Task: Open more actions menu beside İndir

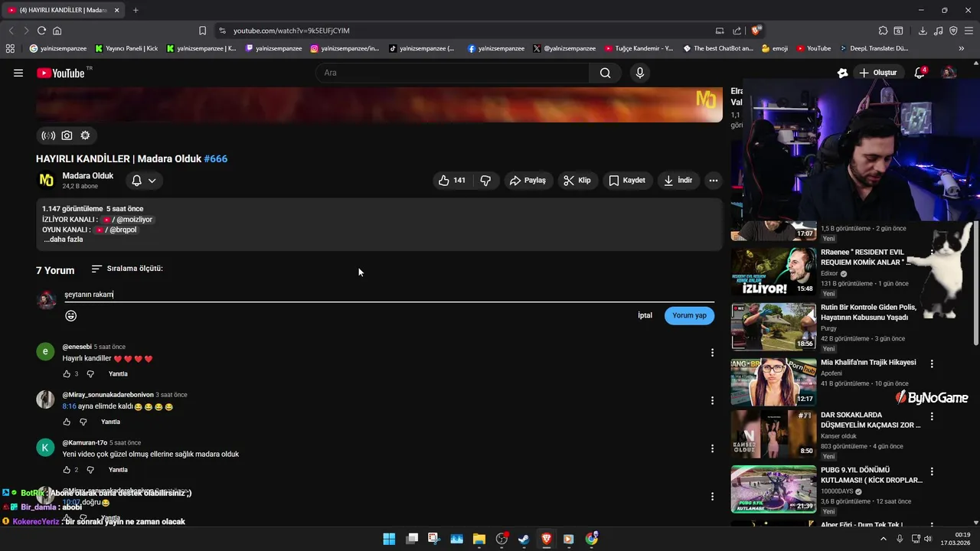Action: pos(713,181)
